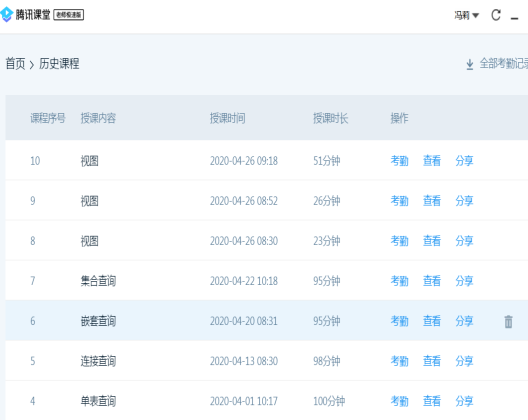The image size is (528, 420).
Task: Download all attendance records via download icon
Action: tap(470, 64)
